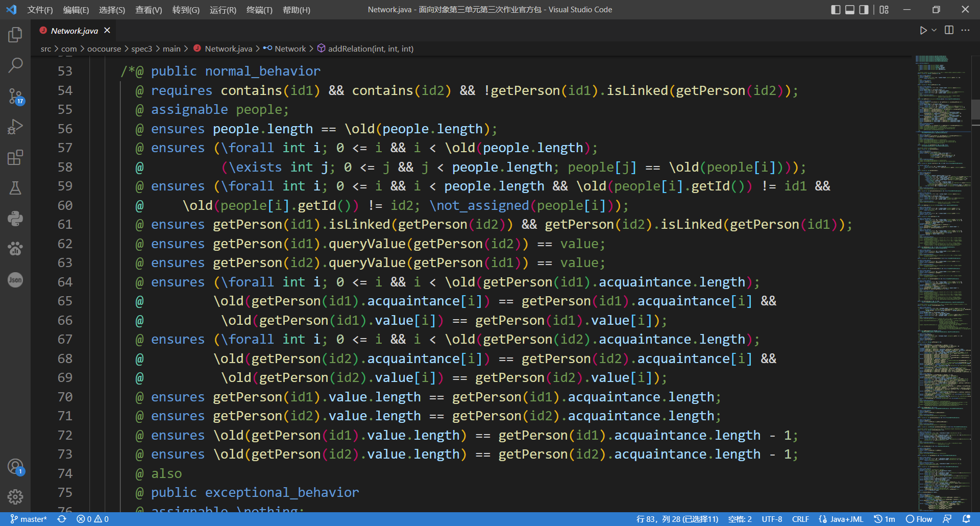The width and height of the screenshot is (980, 526).
Task: Open the Accounts menu
Action: click(15, 467)
